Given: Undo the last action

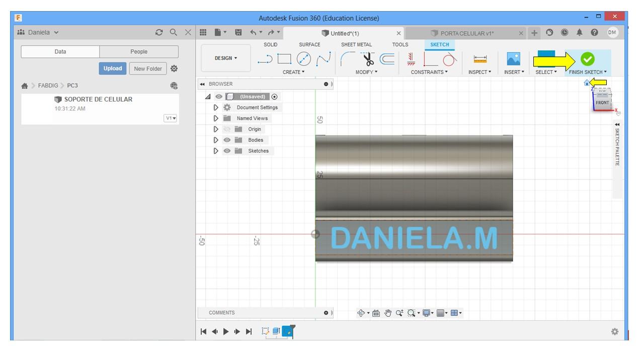Looking at the screenshot, I should (x=254, y=33).
